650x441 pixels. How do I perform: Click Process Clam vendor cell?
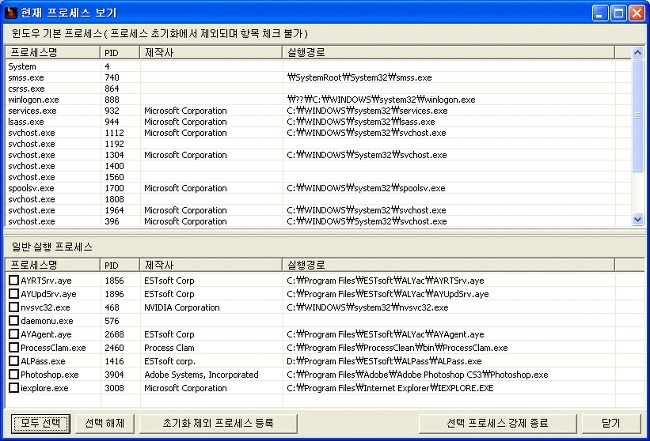[x=169, y=348]
